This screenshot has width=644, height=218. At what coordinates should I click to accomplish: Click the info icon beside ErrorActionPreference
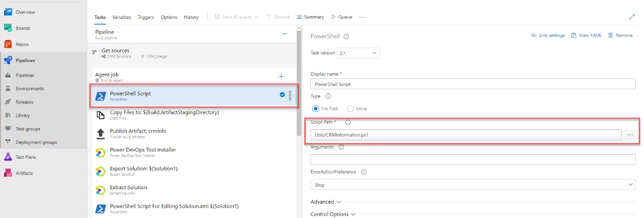point(364,172)
